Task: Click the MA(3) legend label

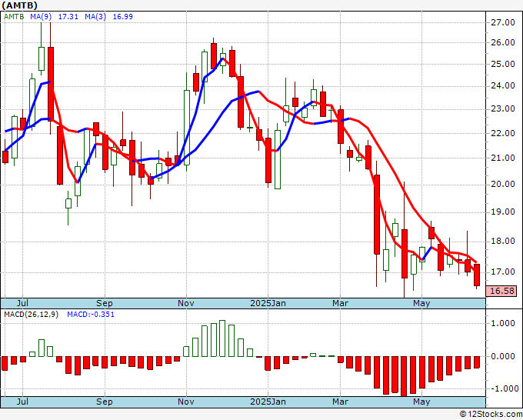Action: [x=95, y=16]
